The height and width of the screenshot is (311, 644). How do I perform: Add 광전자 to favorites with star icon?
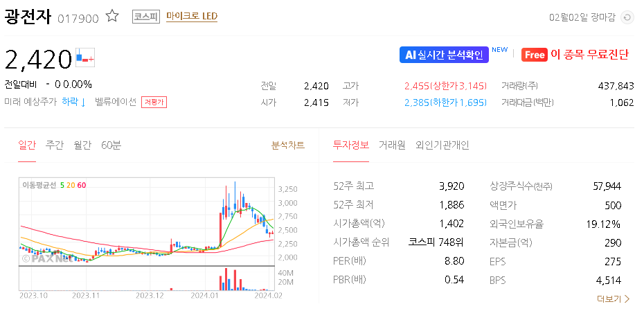click(112, 17)
